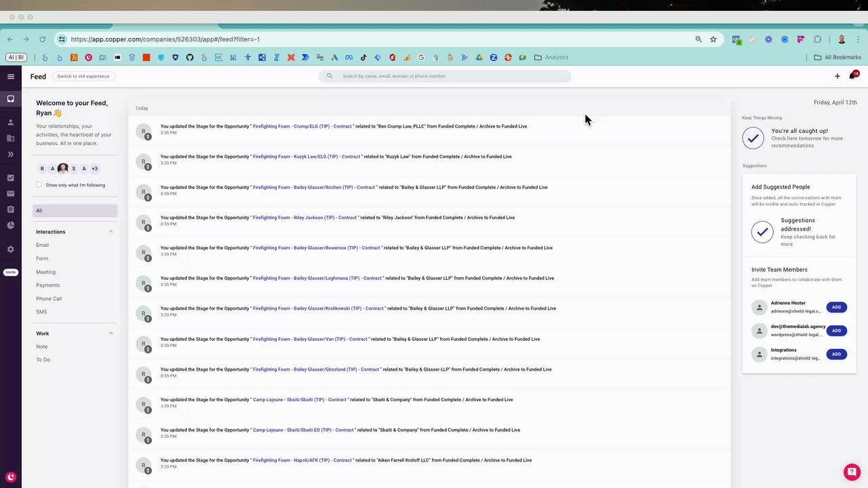Image resolution: width=868 pixels, height=488 pixels.
Task: Open People from the sidebar
Action: [x=10, y=123]
